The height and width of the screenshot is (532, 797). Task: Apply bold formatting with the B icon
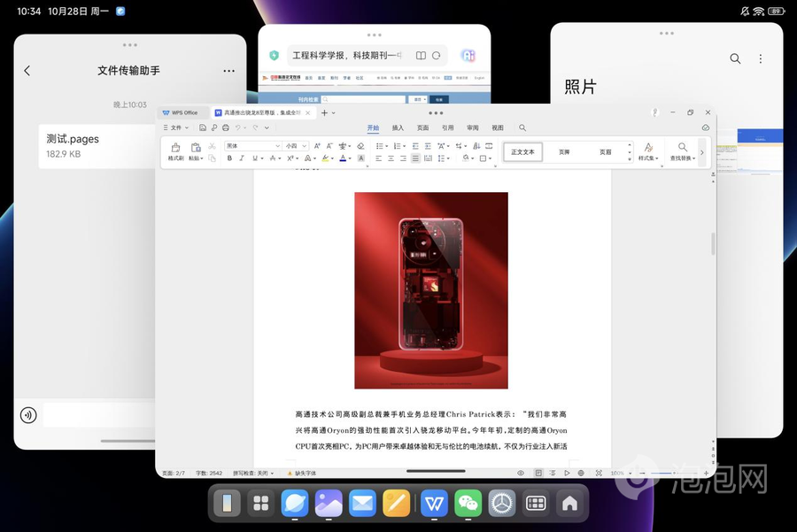[x=229, y=158]
